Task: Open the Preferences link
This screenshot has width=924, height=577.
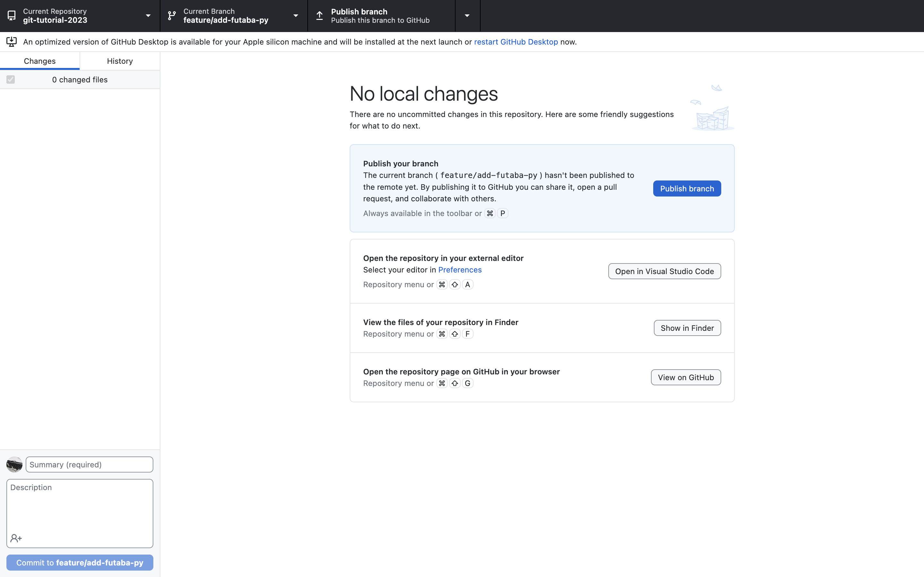Action: pos(460,270)
